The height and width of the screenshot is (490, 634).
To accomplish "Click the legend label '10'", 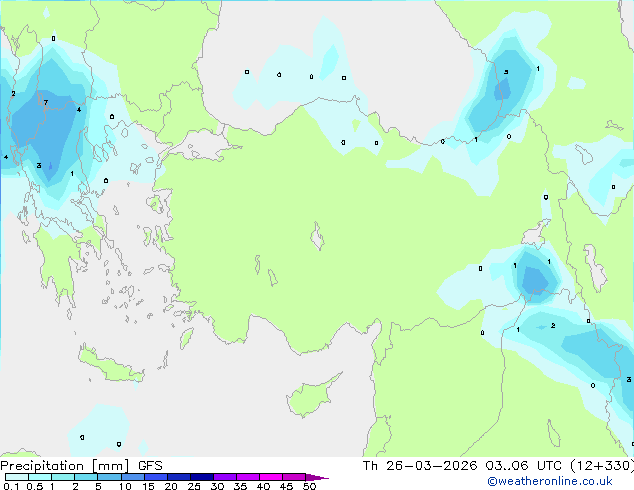I will coord(125,486).
